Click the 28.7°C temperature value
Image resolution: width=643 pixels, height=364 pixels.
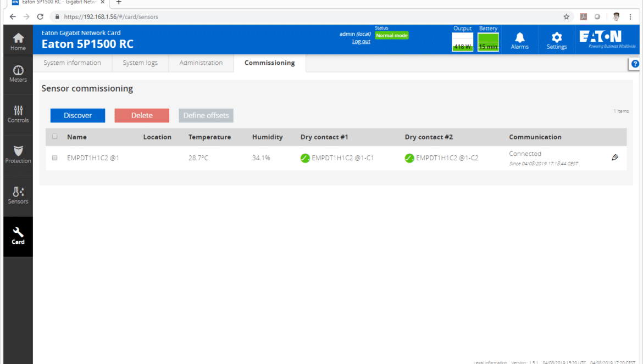(x=198, y=158)
